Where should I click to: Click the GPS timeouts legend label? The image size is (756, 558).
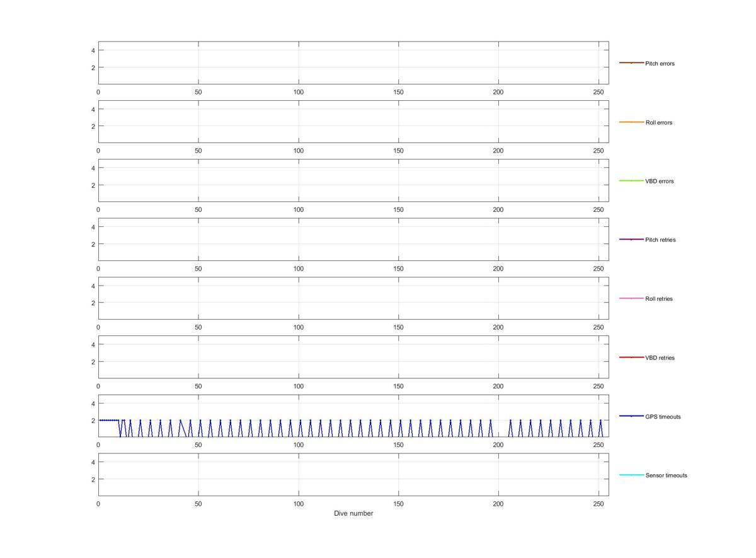pos(663,417)
